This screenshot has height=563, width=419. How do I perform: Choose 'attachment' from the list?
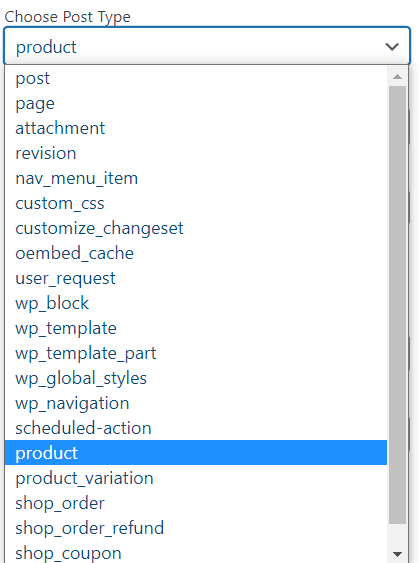click(x=196, y=128)
